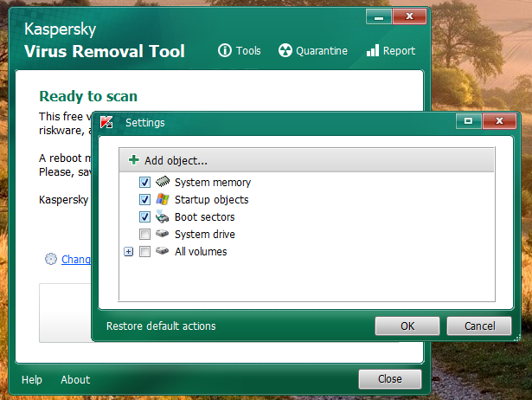This screenshot has width=532, height=400.
Task: Click Restore default actions
Action: 161,326
